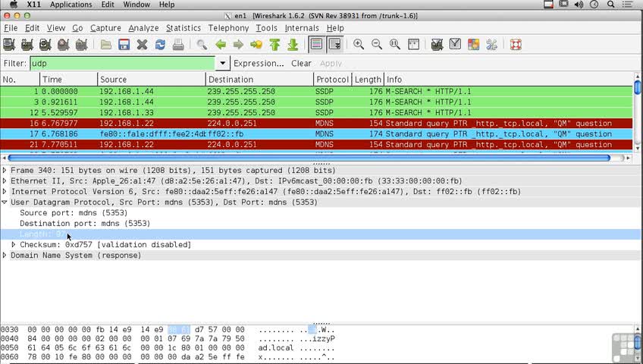Open the File menu
Image resolution: width=643 pixels, height=364 pixels.
click(x=11, y=28)
